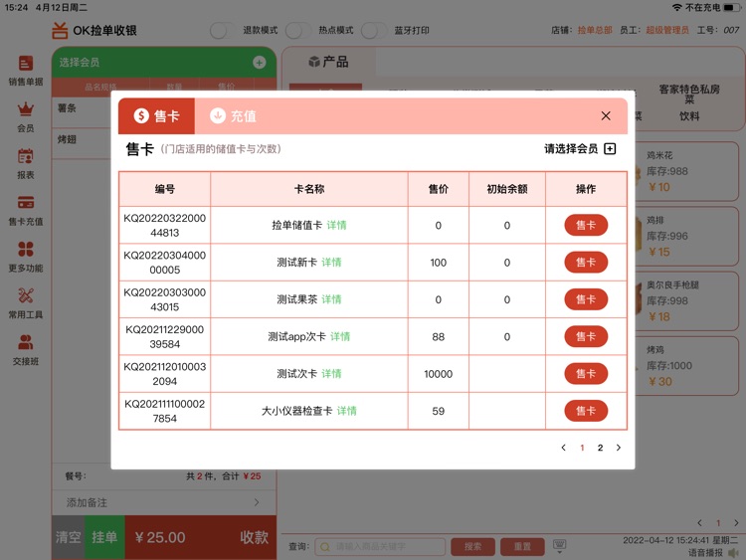Click the 捡单总部 store name
746x560 pixels.
coord(595,30)
